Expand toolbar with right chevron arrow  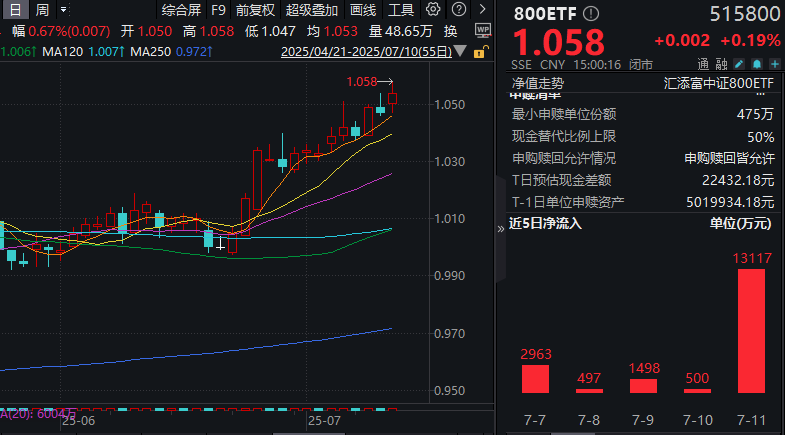pos(481,10)
